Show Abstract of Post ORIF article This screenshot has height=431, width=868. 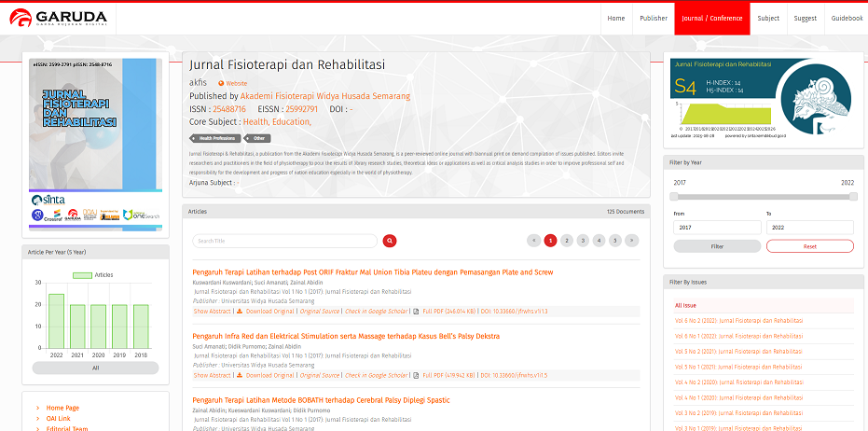[212, 312]
